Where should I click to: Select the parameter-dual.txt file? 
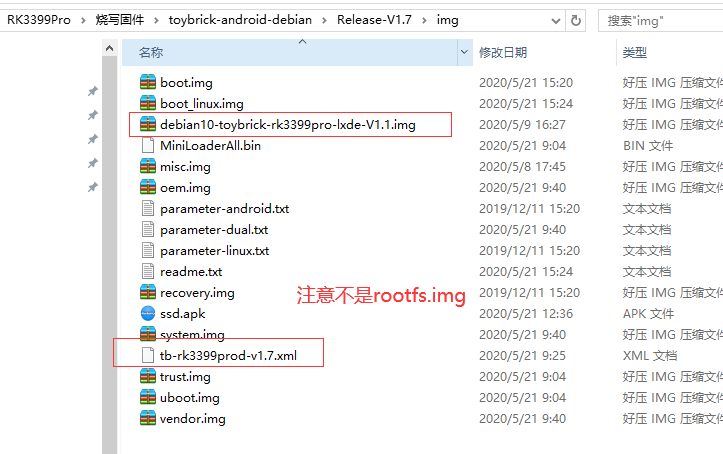[214, 230]
